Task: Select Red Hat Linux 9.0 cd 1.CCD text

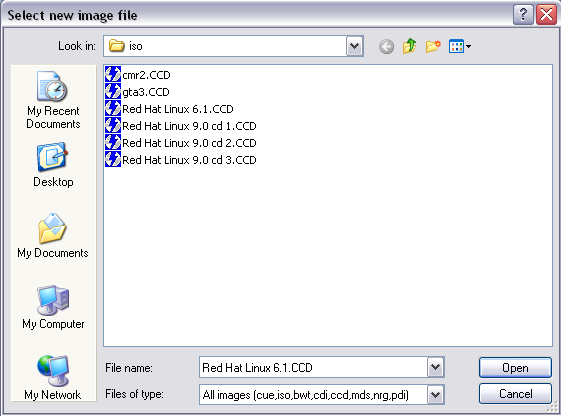Action: tap(189, 126)
